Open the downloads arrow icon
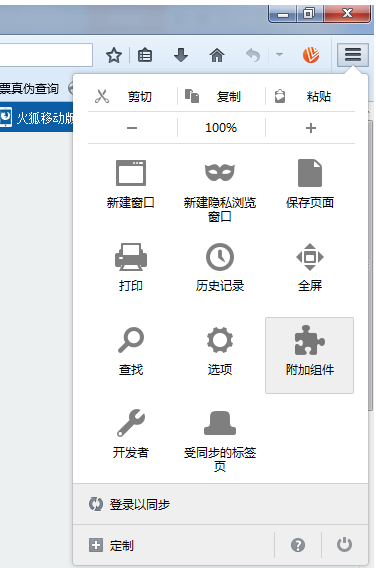 click(x=181, y=55)
